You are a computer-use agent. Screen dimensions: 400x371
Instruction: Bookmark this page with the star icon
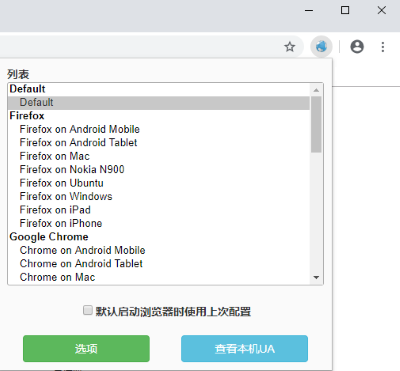coord(290,47)
